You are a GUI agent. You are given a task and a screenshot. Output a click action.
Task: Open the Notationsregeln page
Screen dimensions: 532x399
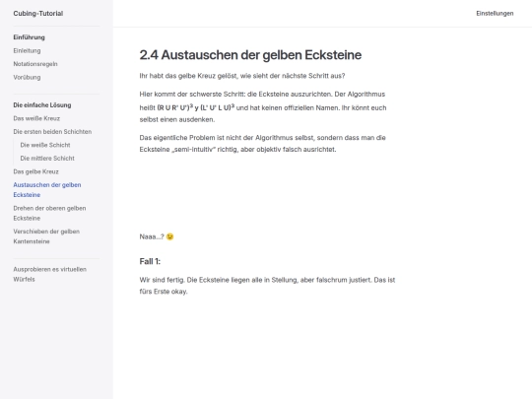point(35,64)
